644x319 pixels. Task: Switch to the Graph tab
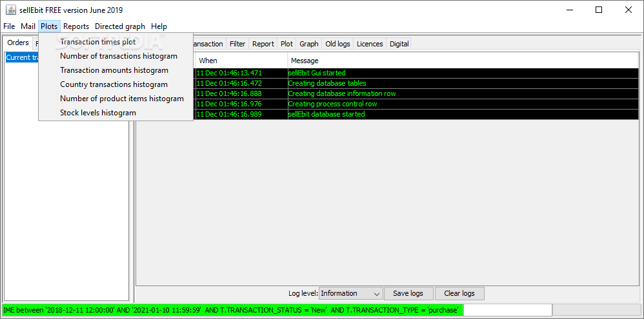309,44
